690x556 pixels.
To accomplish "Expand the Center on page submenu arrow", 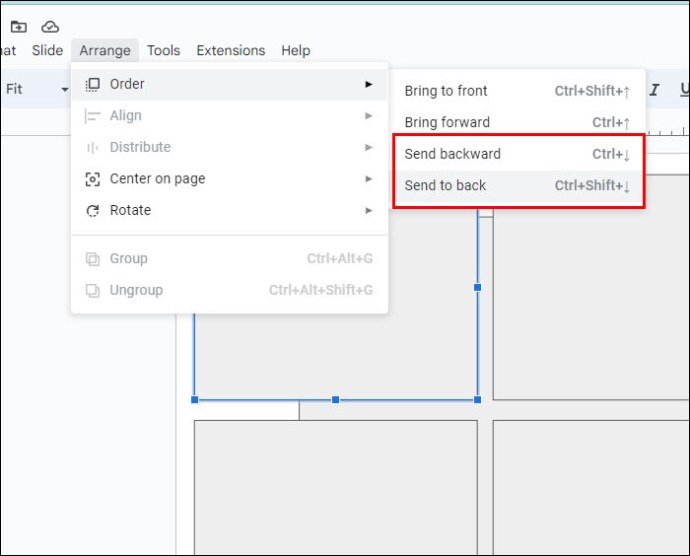I will [x=369, y=179].
